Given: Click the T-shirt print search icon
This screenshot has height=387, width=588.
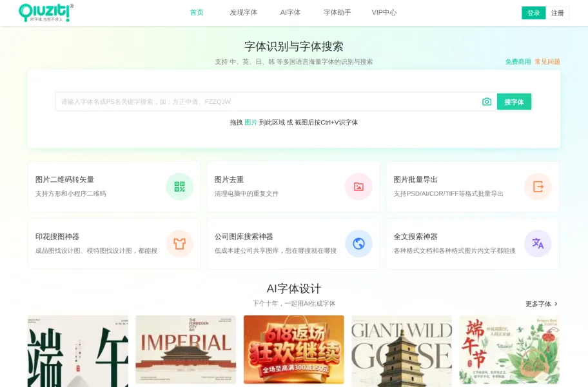Looking at the screenshot, I should (x=180, y=244).
